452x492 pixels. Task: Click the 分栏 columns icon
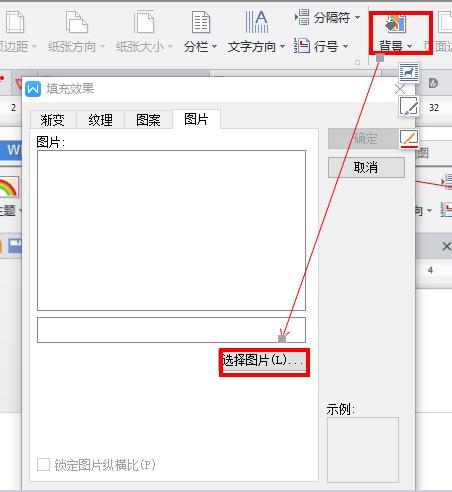pos(201,22)
